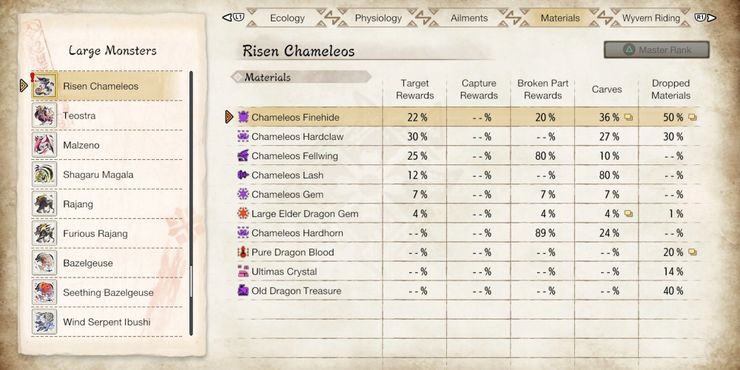740x370 pixels.
Task: Choose the Shagaru Magala monster icon
Action: [44, 174]
